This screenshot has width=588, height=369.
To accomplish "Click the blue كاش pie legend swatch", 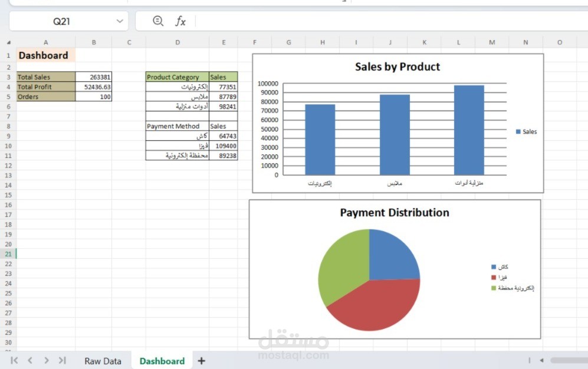I will tap(494, 266).
